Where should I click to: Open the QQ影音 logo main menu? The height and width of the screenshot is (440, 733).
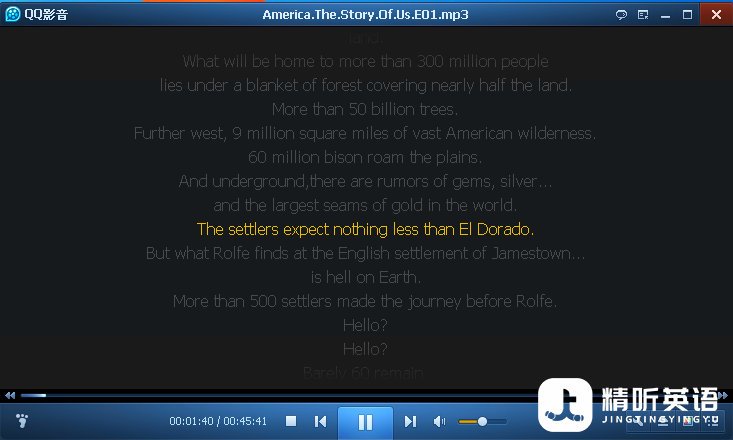point(13,14)
